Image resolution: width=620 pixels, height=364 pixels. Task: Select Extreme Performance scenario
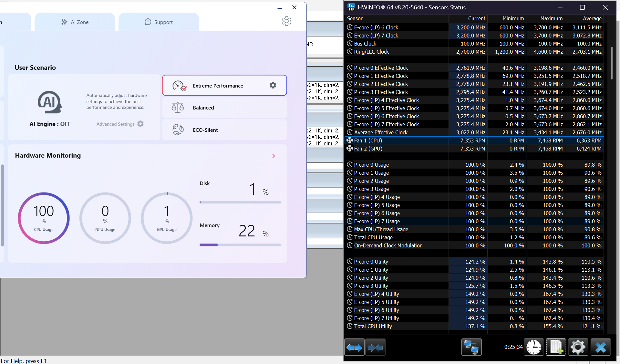click(224, 85)
